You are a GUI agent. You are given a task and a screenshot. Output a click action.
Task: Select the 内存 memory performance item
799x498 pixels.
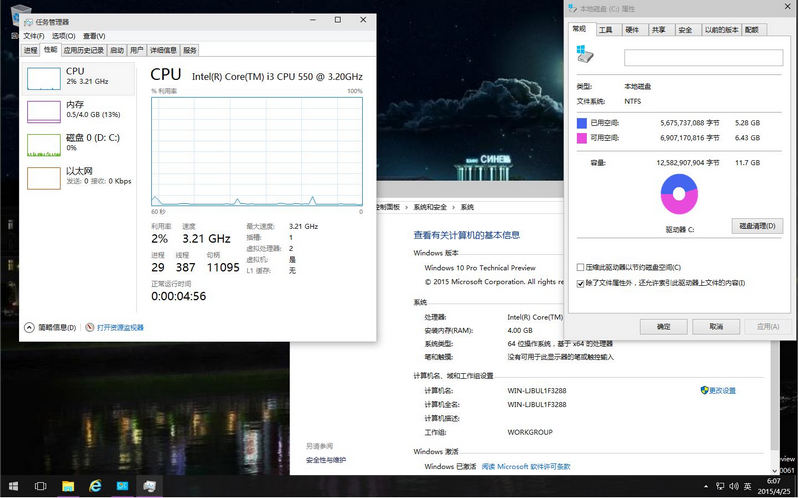pyautogui.click(x=78, y=111)
